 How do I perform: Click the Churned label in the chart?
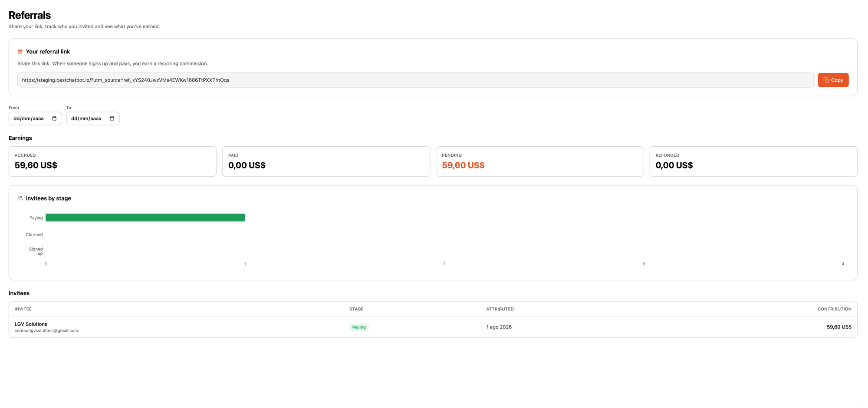point(34,235)
